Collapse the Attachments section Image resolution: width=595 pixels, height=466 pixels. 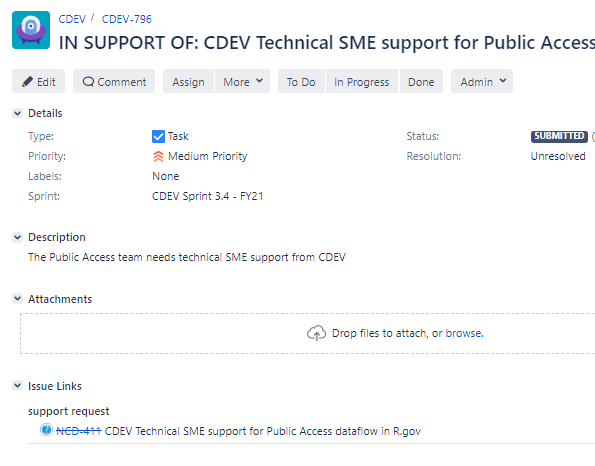[17, 299]
